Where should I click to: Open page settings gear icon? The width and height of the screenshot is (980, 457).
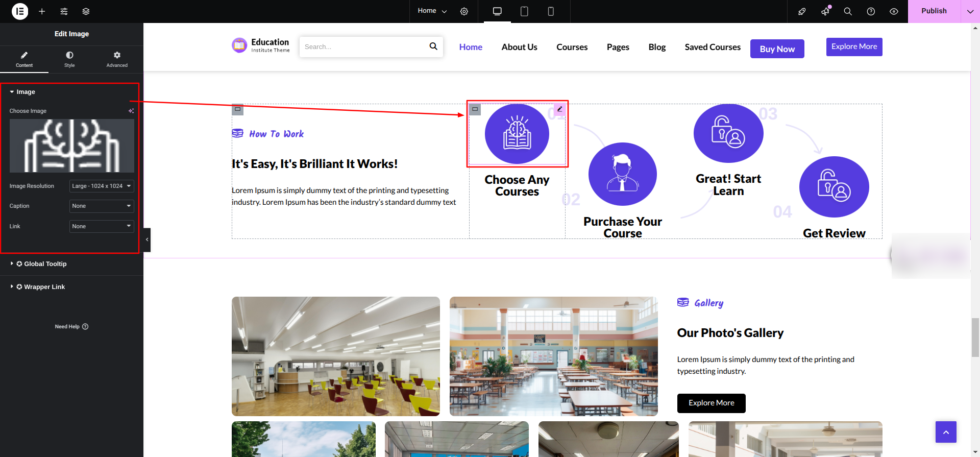coord(464,11)
